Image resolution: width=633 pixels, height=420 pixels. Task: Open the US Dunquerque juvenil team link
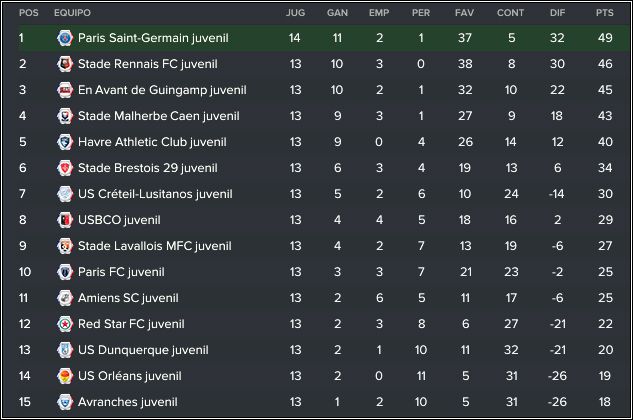click(x=143, y=350)
